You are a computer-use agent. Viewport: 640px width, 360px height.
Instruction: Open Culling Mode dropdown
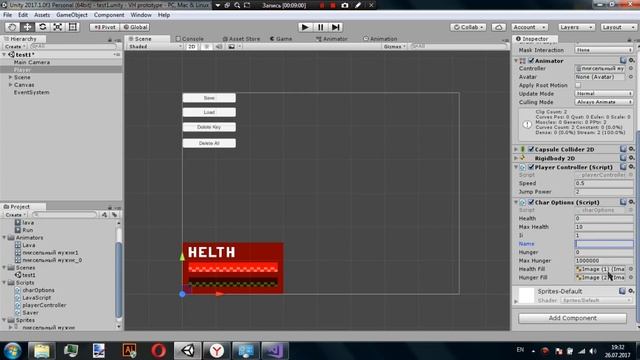coord(604,102)
